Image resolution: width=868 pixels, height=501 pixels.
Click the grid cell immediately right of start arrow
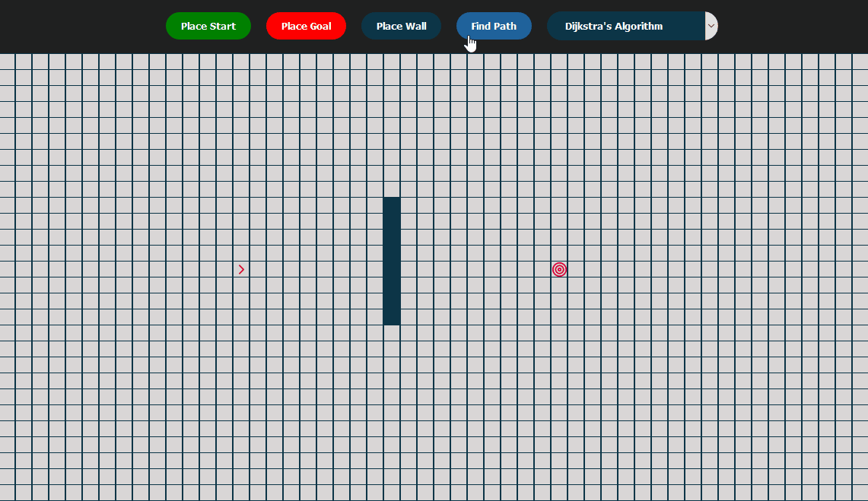(258, 269)
